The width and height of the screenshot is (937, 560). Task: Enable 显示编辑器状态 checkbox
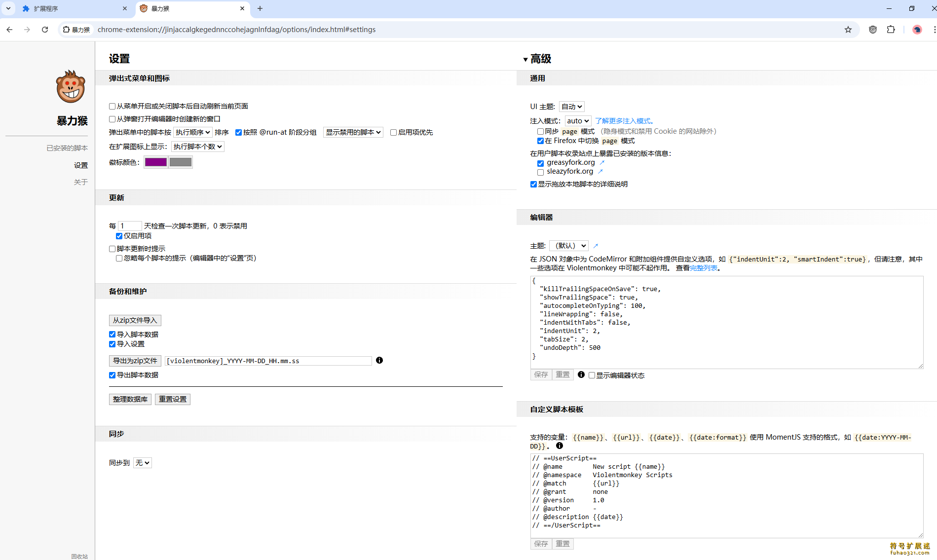coord(592,375)
